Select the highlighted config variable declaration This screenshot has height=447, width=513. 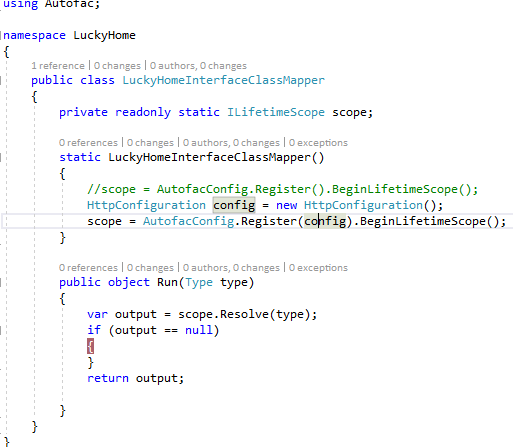(234, 205)
